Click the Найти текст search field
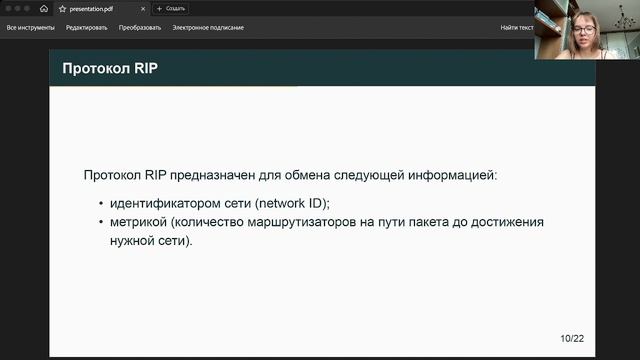This screenshot has width=640, height=360. click(x=517, y=28)
